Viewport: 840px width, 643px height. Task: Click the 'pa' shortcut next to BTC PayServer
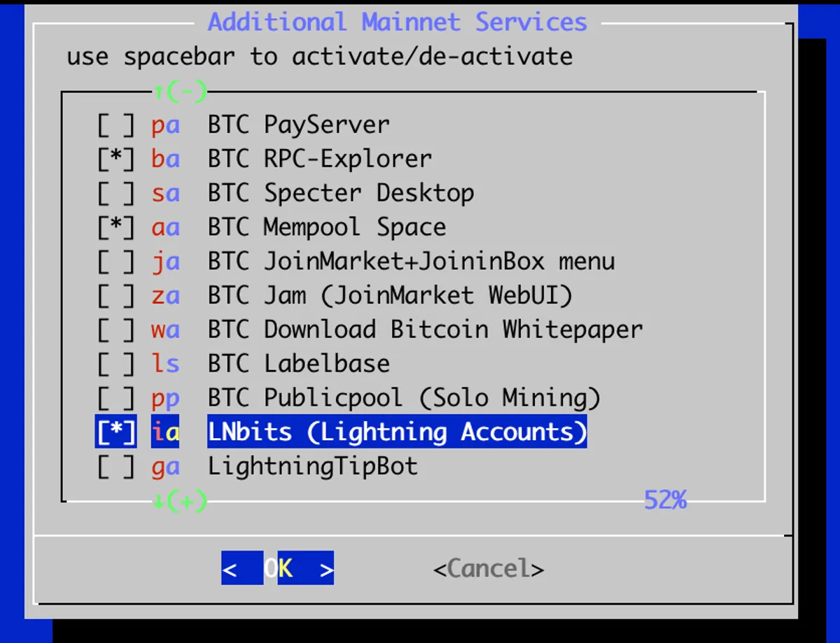tap(164, 125)
